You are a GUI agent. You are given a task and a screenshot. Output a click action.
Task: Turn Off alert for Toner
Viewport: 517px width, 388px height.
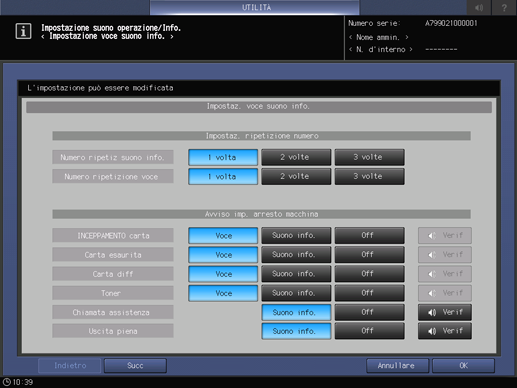coord(369,293)
